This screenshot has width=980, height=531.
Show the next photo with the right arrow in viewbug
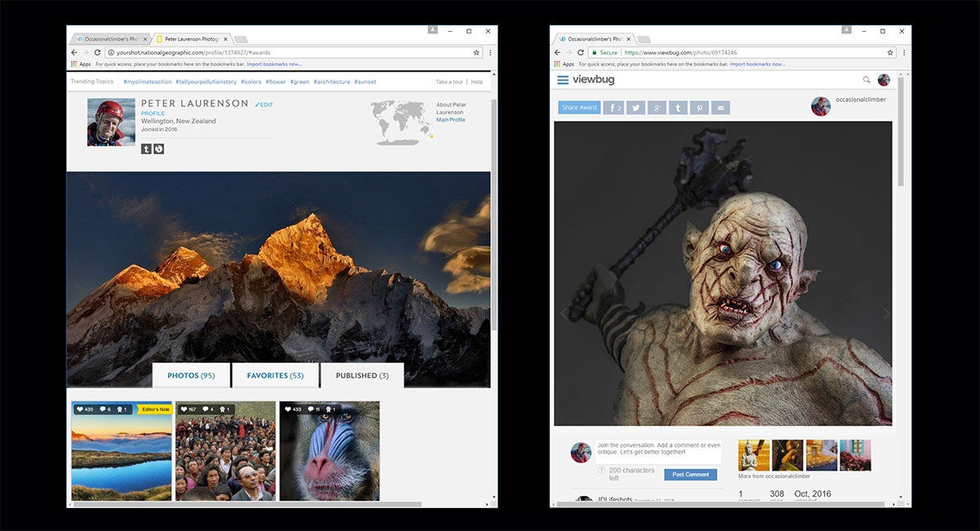tap(887, 314)
